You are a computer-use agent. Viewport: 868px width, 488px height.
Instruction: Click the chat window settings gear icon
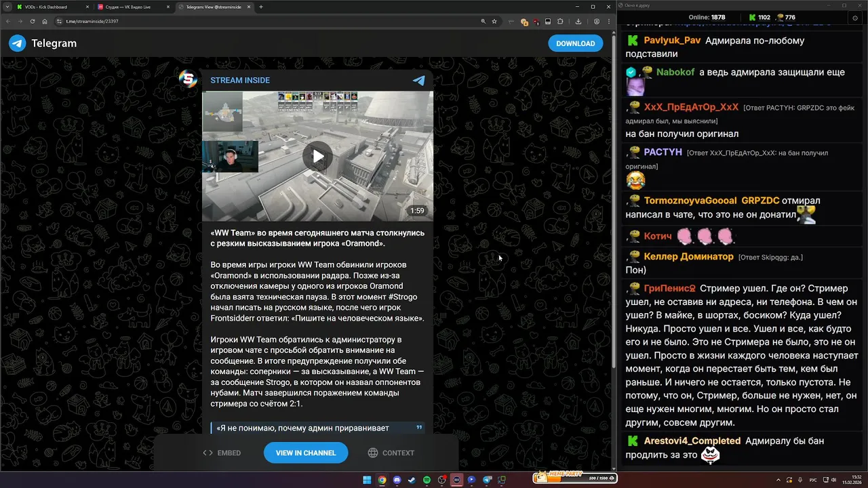(855, 17)
